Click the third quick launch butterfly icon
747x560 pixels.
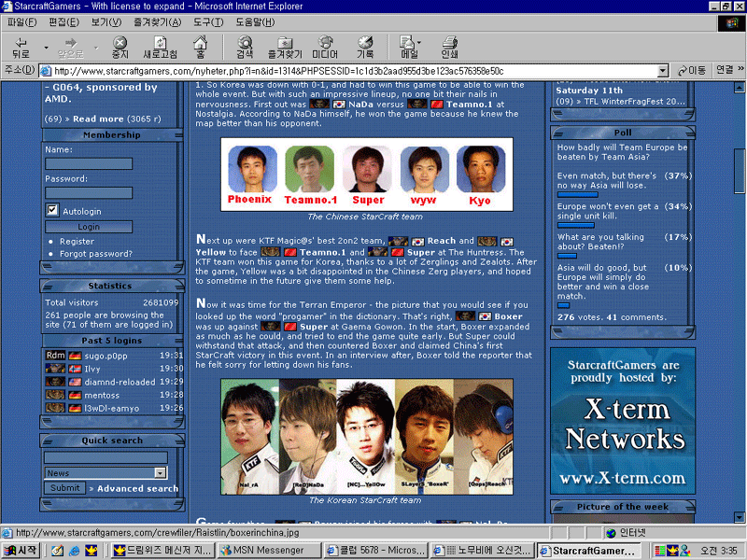pyautogui.click(x=91, y=551)
